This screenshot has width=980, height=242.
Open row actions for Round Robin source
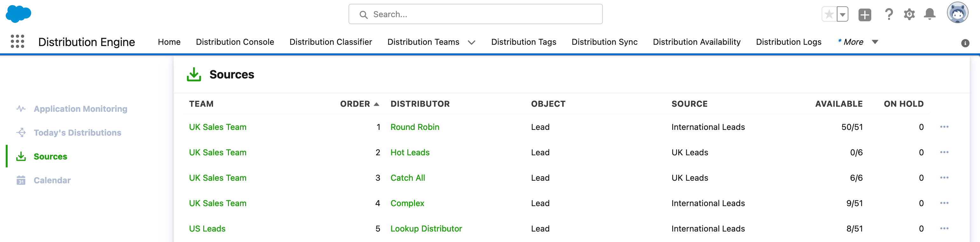(944, 127)
